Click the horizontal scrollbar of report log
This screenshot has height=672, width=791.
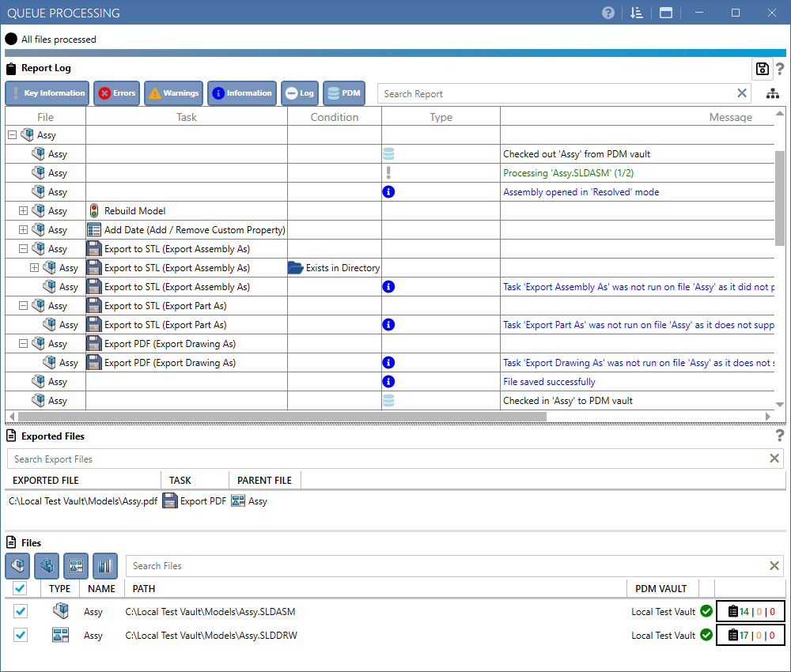coord(282,417)
